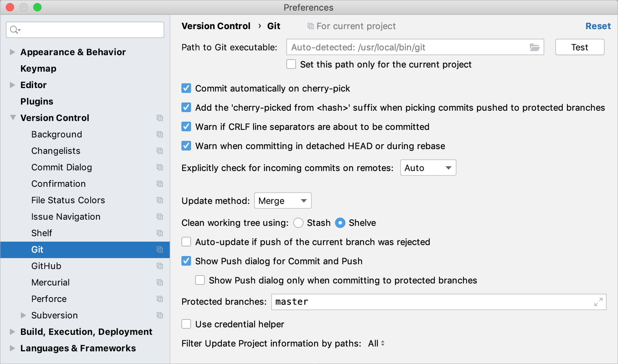The image size is (618, 364).
Task: Click project-level icon next to GitHub
Action: coord(160,266)
